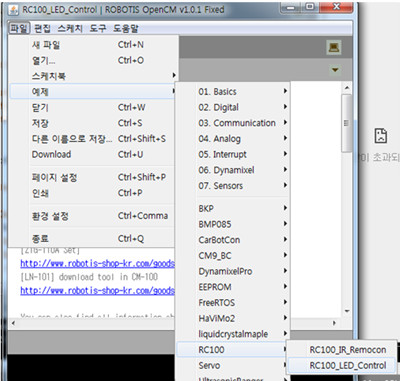Screen dimensions: 400x381
Task: Select 종료 menu entry
Action: [92, 238]
